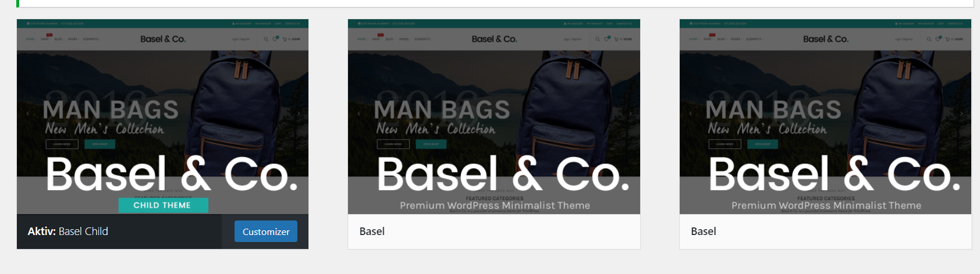980x274 pixels.
Task: Click the cart icon in Basel Child preview
Action: pyautogui.click(x=285, y=39)
